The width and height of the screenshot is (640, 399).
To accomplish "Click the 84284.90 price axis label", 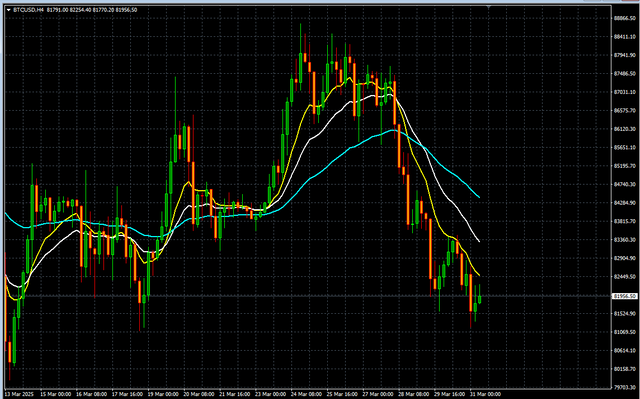I will pos(625,203).
